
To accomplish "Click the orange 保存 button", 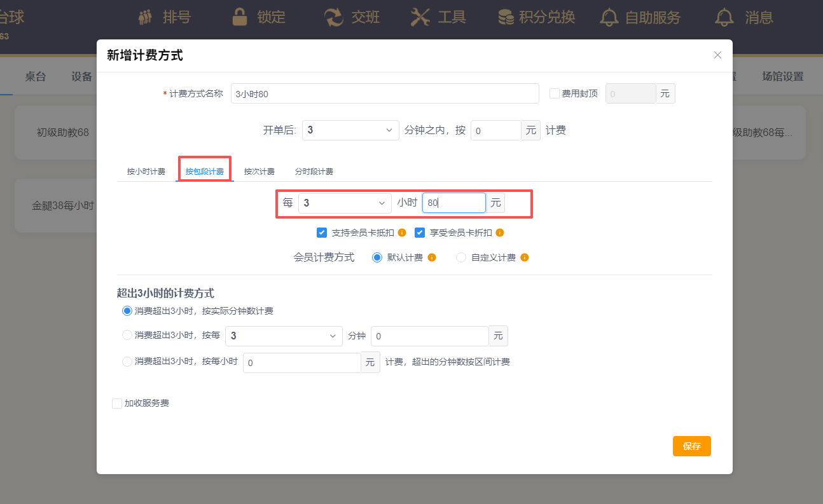I will pos(691,446).
